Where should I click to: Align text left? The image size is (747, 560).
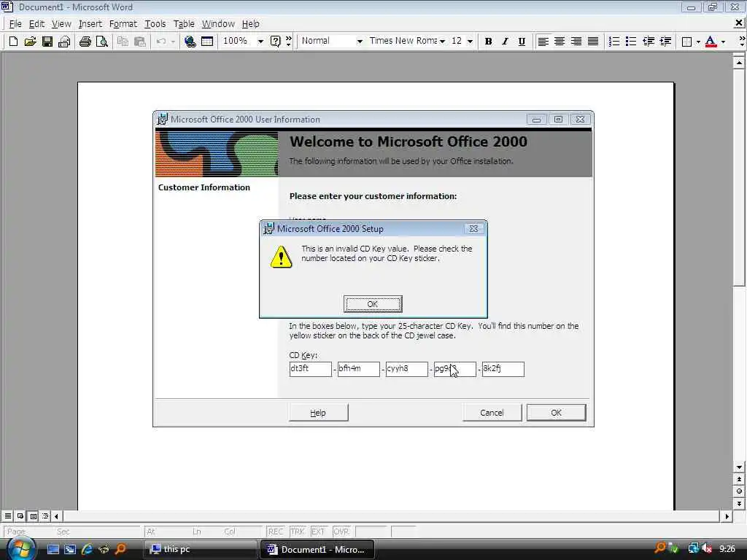(543, 42)
